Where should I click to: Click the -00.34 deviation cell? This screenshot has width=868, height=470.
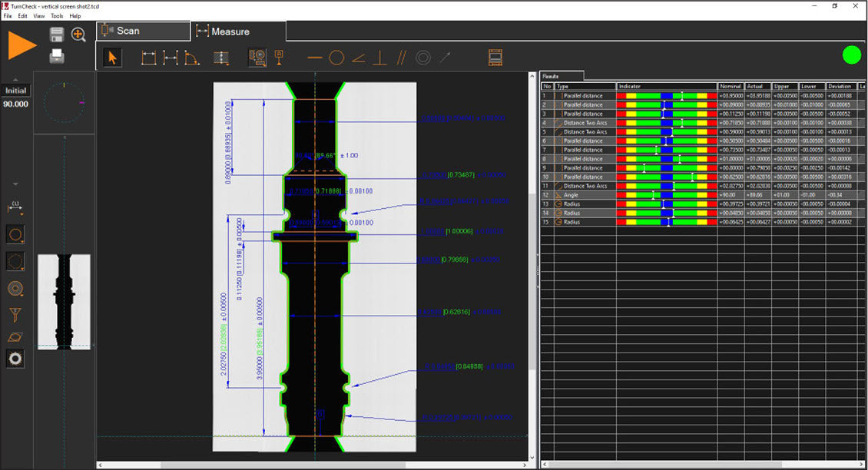(x=841, y=195)
